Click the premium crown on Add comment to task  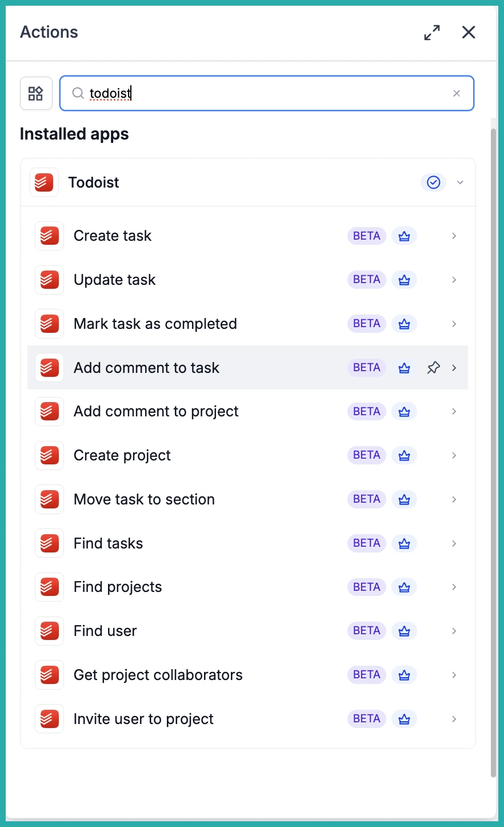click(x=404, y=368)
